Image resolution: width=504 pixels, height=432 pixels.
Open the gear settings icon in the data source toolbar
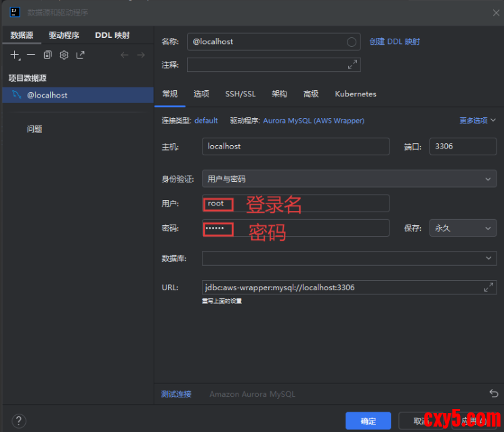click(x=64, y=55)
